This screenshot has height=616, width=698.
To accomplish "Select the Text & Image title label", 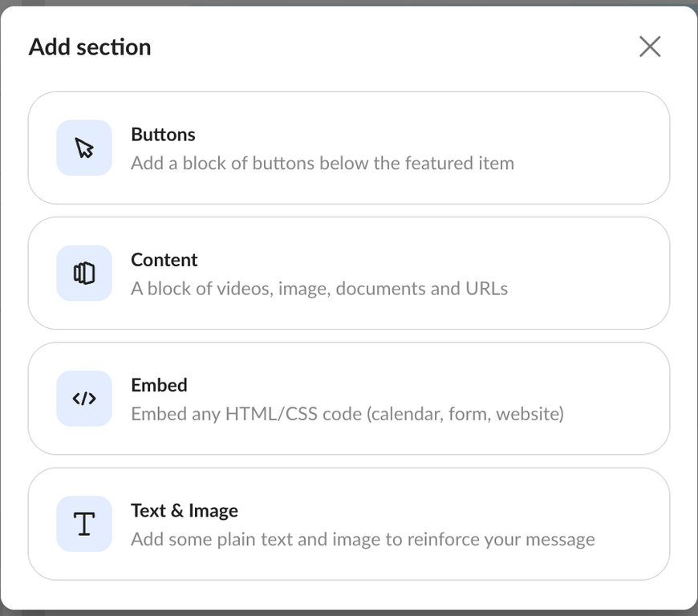I will click(185, 510).
